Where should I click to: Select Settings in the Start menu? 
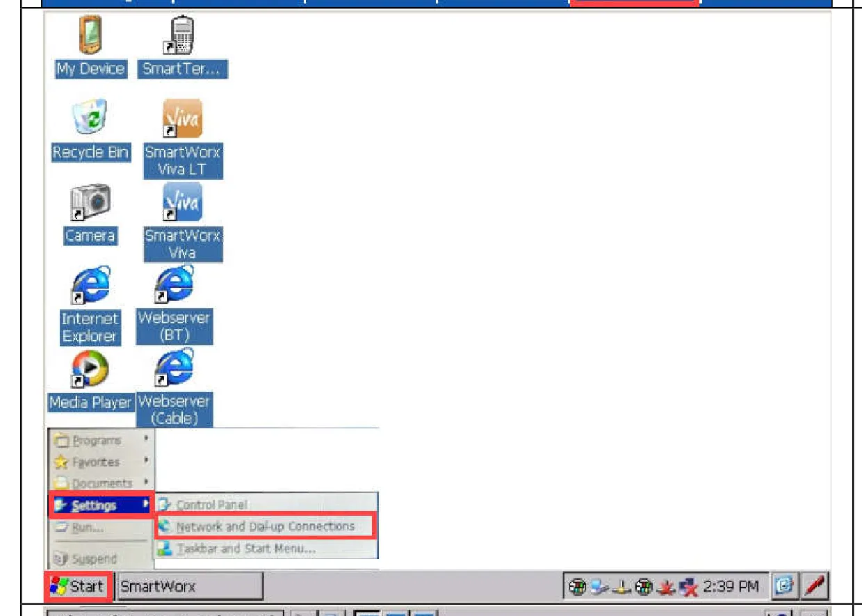point(101,505)
